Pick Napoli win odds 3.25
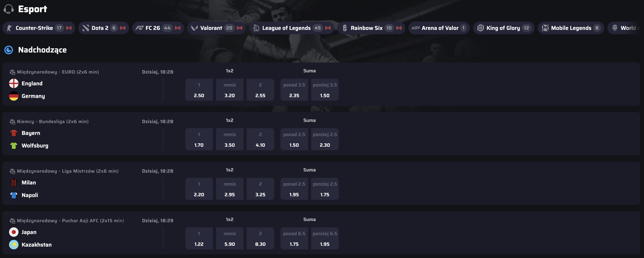Image resolution: width=644 pixels, height=258 pixels. coord(260,189)
